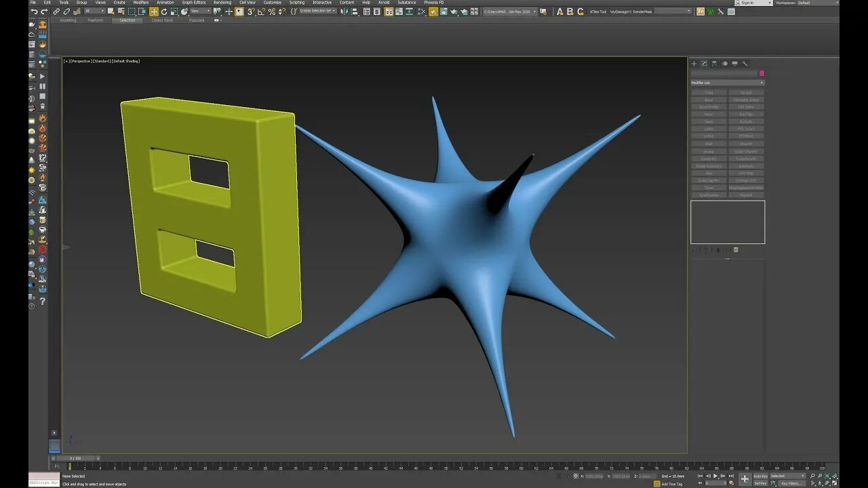Click the Default Shading viewport label
This screenshot has width=868, height=488.
click(126, 61)
